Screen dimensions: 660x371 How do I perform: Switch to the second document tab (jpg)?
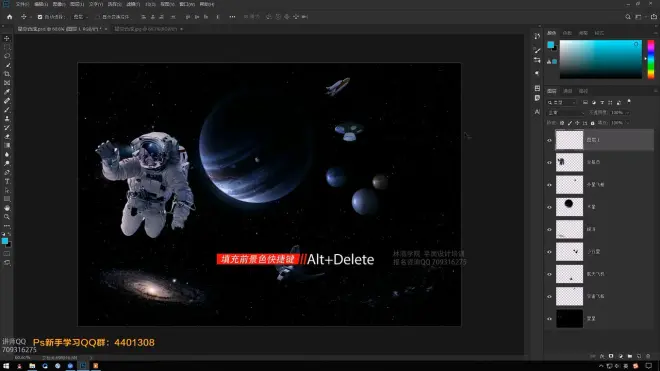pos(146,29)
